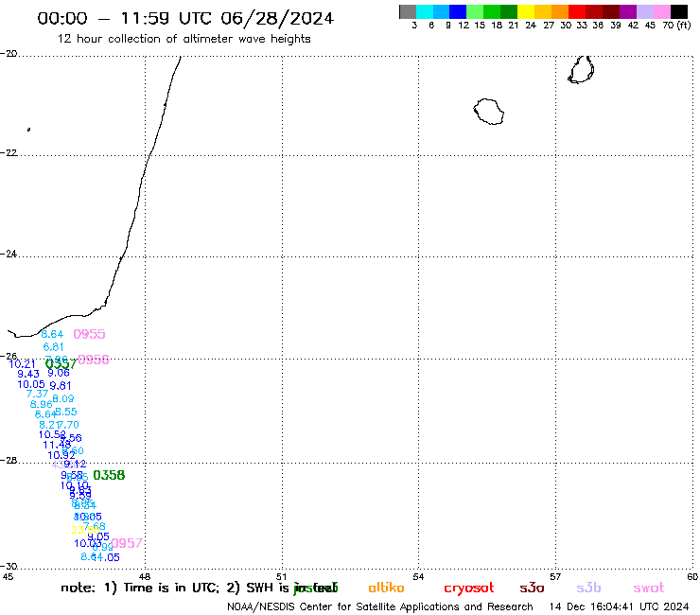The width and height of the screenshot is (700, 615).
Task: Click the wave height value '8.96'
Action: click(x=41, y=404)
